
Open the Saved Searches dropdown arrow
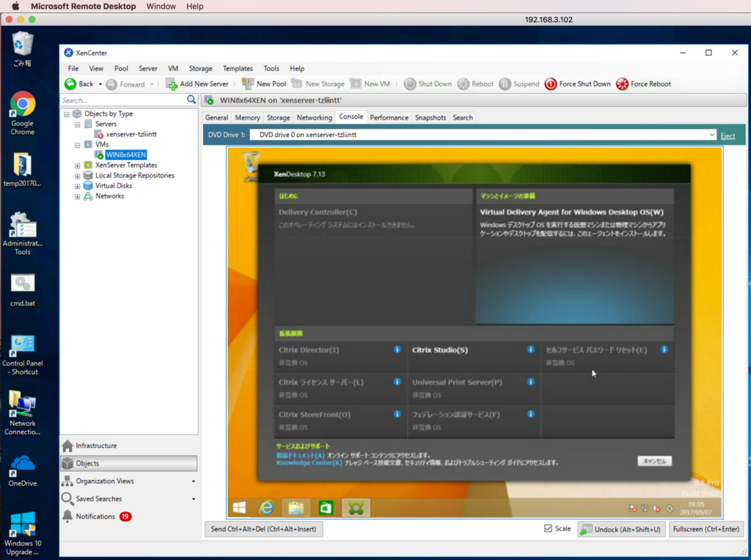(194, 499)
